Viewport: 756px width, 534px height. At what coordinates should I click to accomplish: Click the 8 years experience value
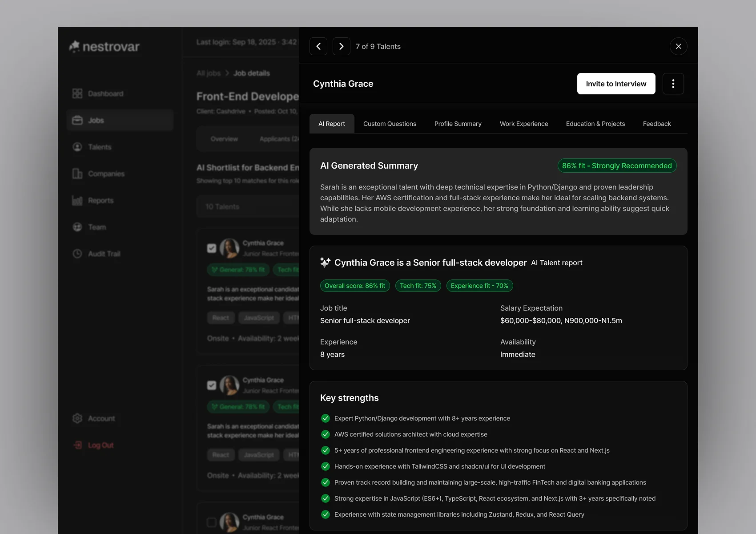pyautogui.click(x=333, y=354)
